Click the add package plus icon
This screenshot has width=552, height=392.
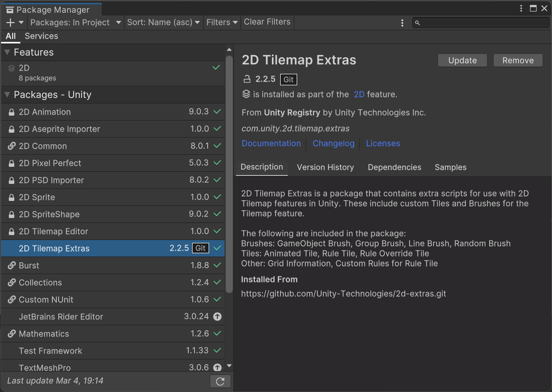[10, 23]
